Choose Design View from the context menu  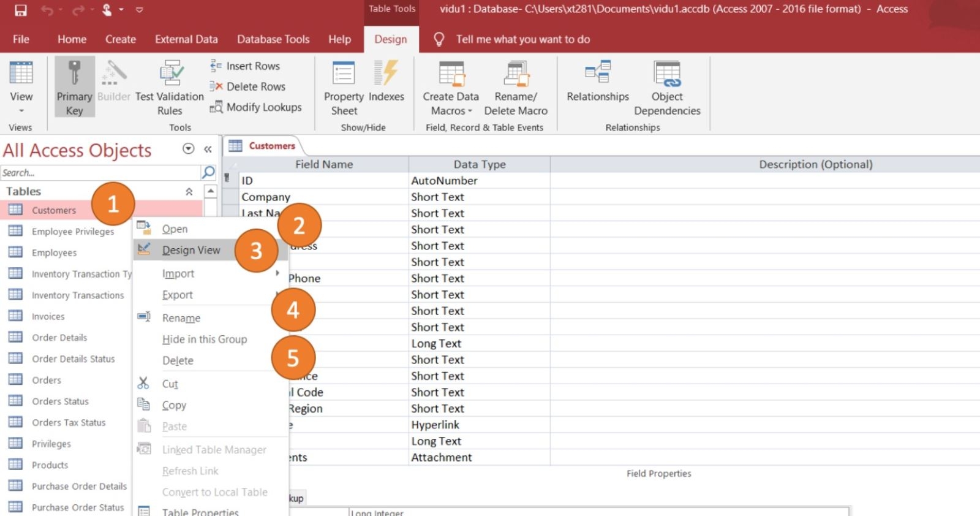191,250
